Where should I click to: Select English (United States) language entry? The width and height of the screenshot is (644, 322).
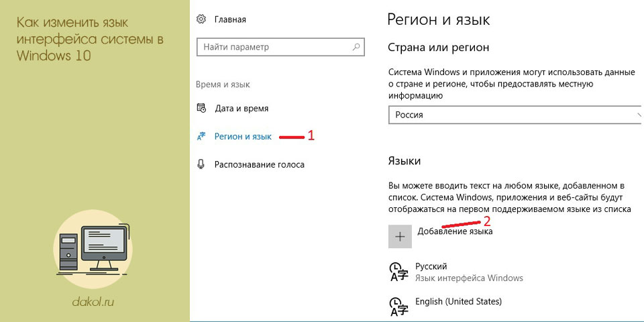pyautogui.click(x=458, y=301)
